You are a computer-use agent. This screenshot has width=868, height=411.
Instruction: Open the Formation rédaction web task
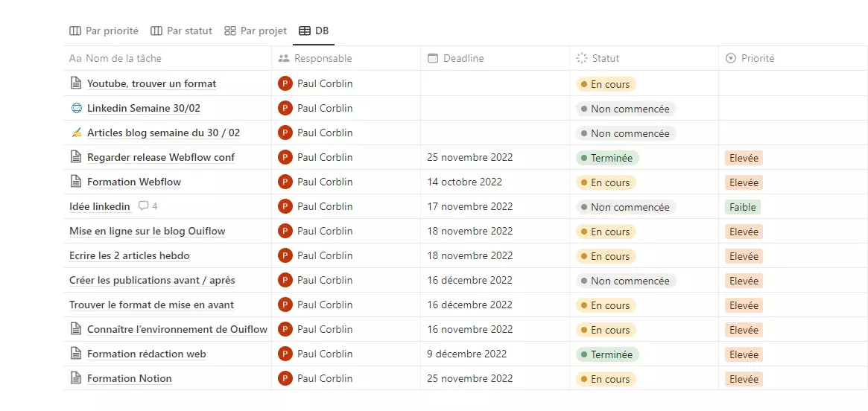(x=147, y=354)
